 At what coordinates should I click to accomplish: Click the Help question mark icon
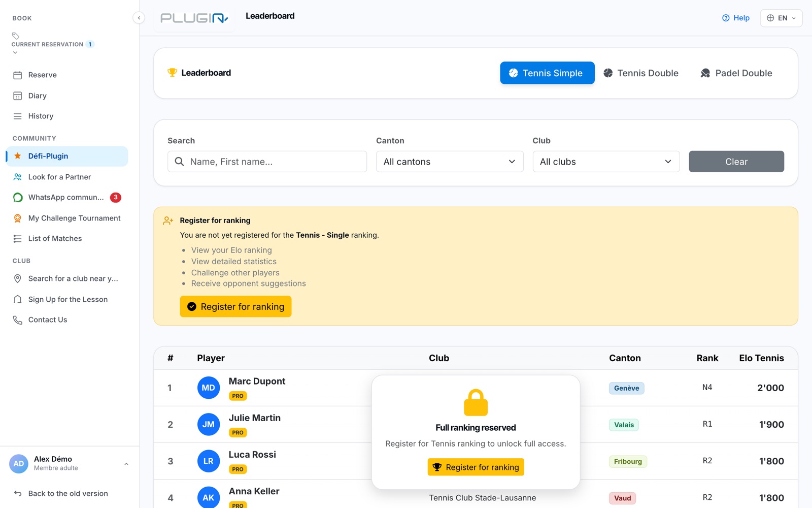pos(726,18)
